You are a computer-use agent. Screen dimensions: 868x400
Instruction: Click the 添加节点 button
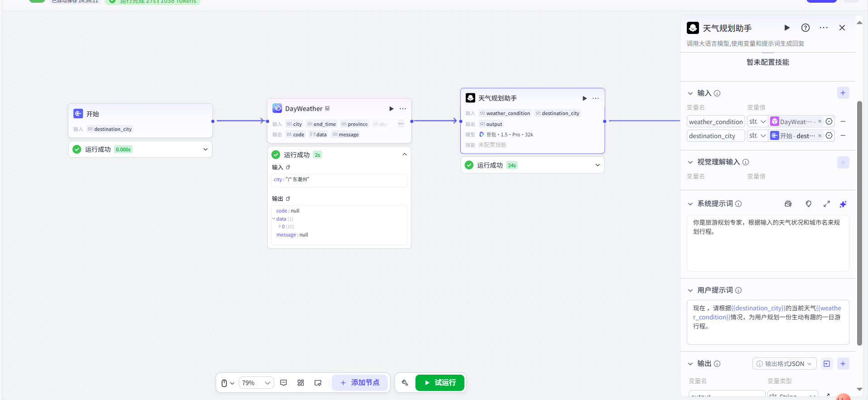pyautogui.click(x=360, y=383)
